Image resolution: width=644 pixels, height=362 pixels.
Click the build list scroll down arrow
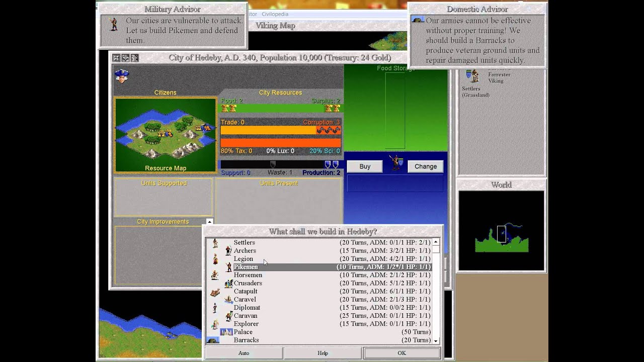[x=436, y=341]
